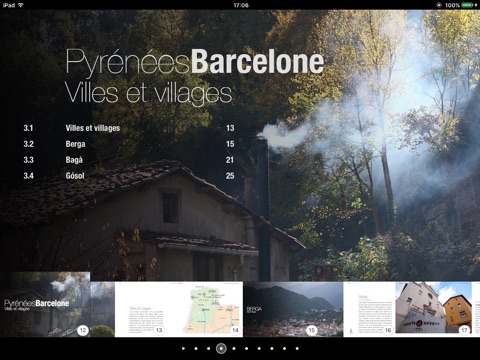
Task: Open the page 16 Berga text thumbnail
Action: (369, 310)
